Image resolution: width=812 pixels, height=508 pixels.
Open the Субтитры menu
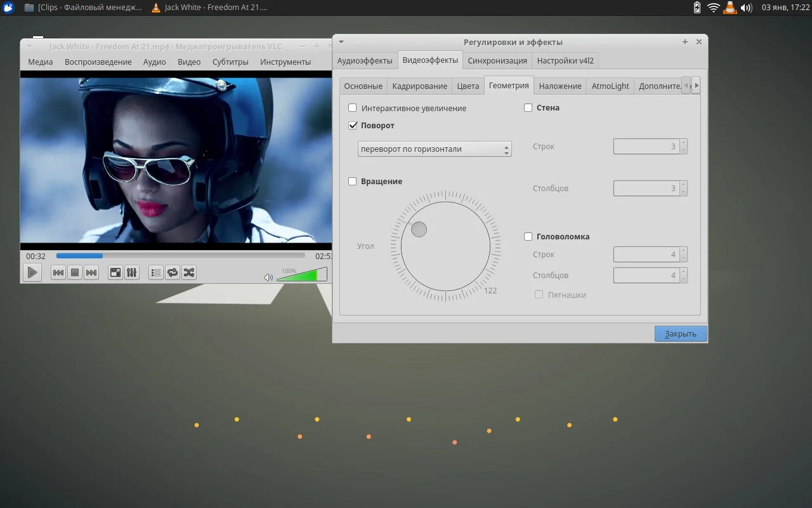click(230, 62)
